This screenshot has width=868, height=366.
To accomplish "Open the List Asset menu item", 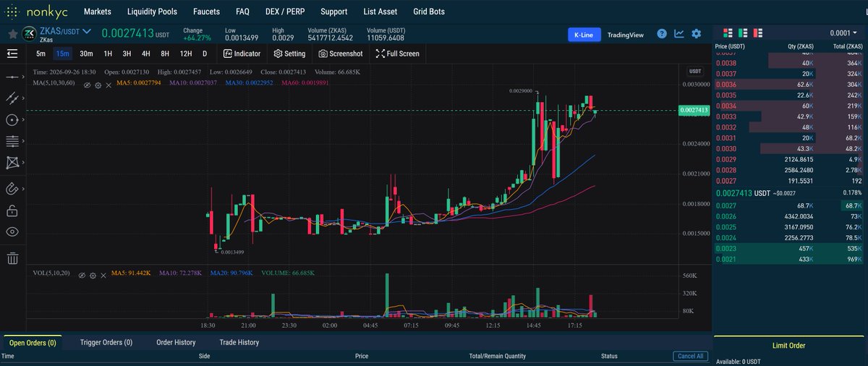I will 380,12.
